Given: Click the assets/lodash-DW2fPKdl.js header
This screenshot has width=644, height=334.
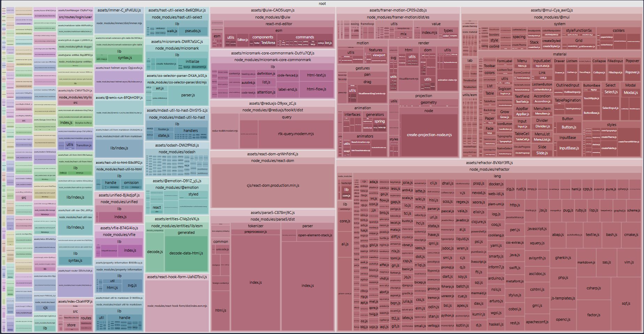Looking at the screenshot, I should [177, 145].
